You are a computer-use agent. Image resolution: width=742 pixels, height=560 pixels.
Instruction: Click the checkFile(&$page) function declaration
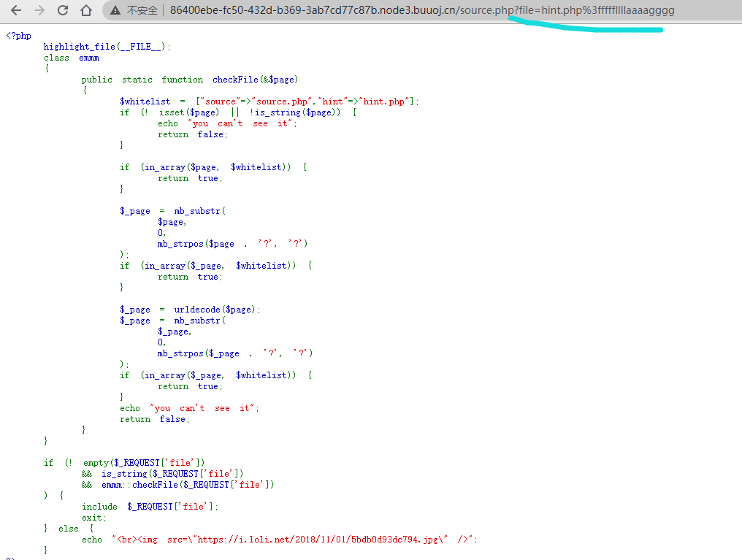(190, 80)
